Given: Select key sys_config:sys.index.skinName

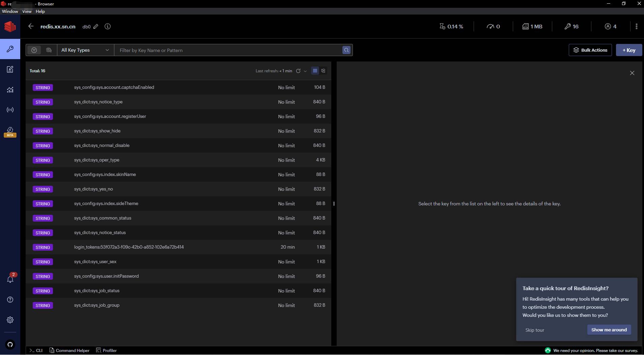Looking at the screenshot, I should pos(178,175).
